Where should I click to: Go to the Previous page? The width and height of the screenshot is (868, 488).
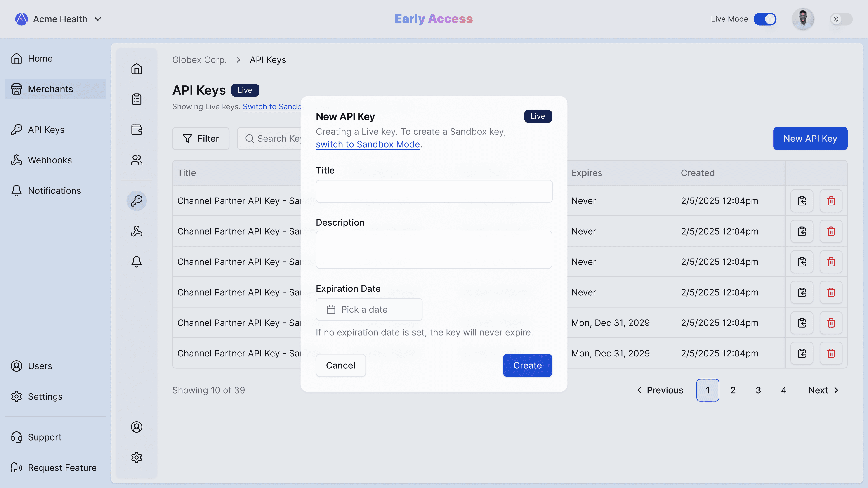(x=660, y=390)
